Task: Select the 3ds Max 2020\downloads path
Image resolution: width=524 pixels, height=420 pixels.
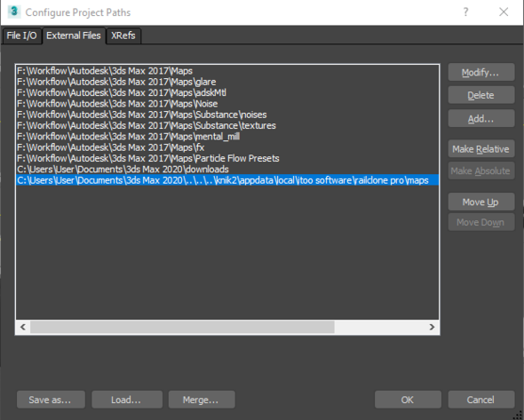Action: (227, 169)
